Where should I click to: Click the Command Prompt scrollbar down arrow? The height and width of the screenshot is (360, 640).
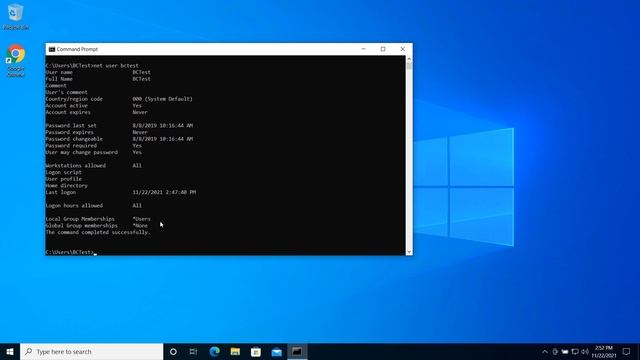coord(409,252)
